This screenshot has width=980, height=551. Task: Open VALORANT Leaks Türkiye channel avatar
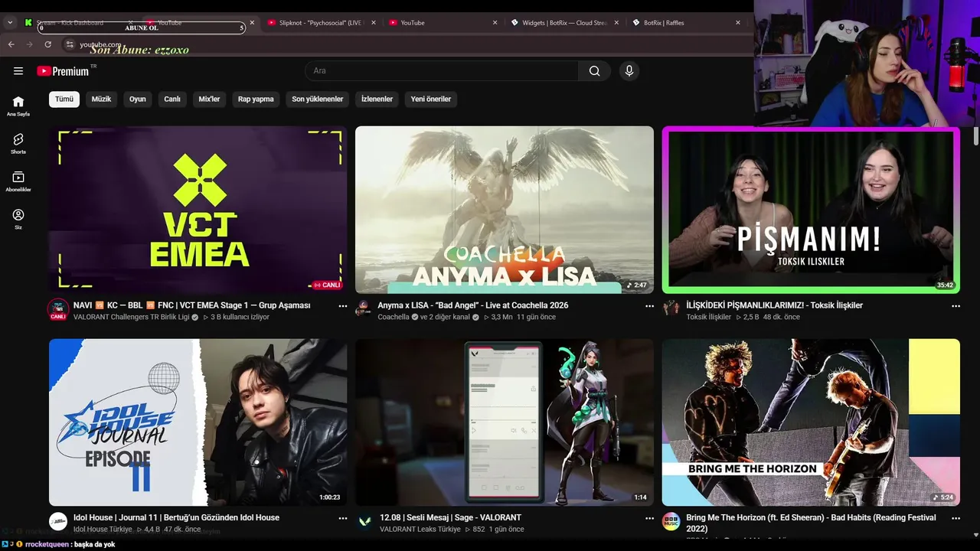click(x=364, y=521)
